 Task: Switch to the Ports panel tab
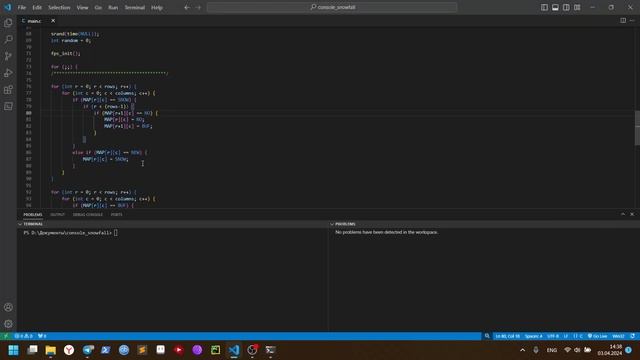coord(117,215)
